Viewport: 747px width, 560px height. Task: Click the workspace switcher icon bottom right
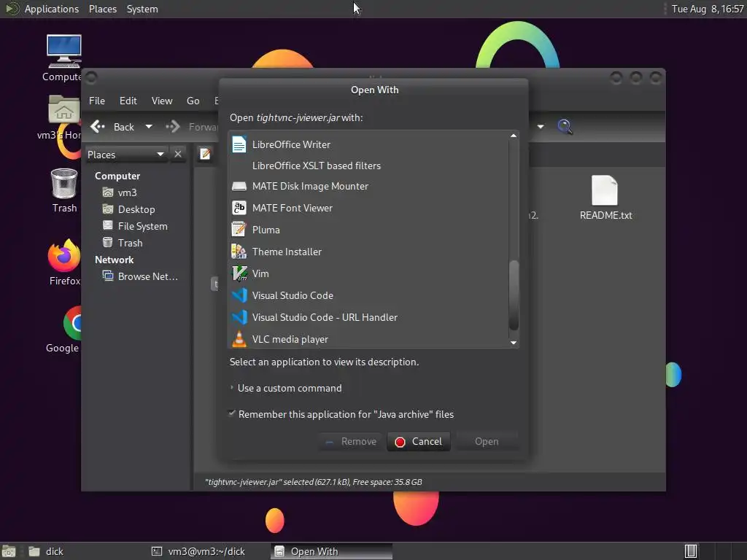(691, 551)
